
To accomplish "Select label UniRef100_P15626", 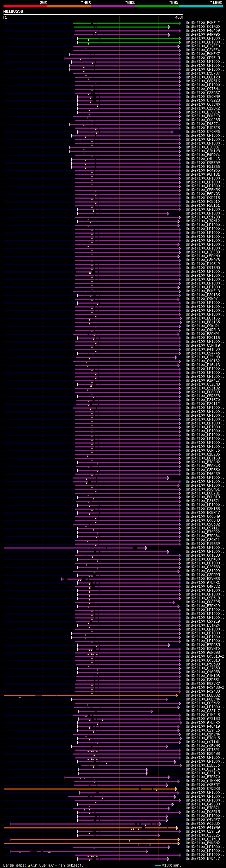I will point(203,128).
